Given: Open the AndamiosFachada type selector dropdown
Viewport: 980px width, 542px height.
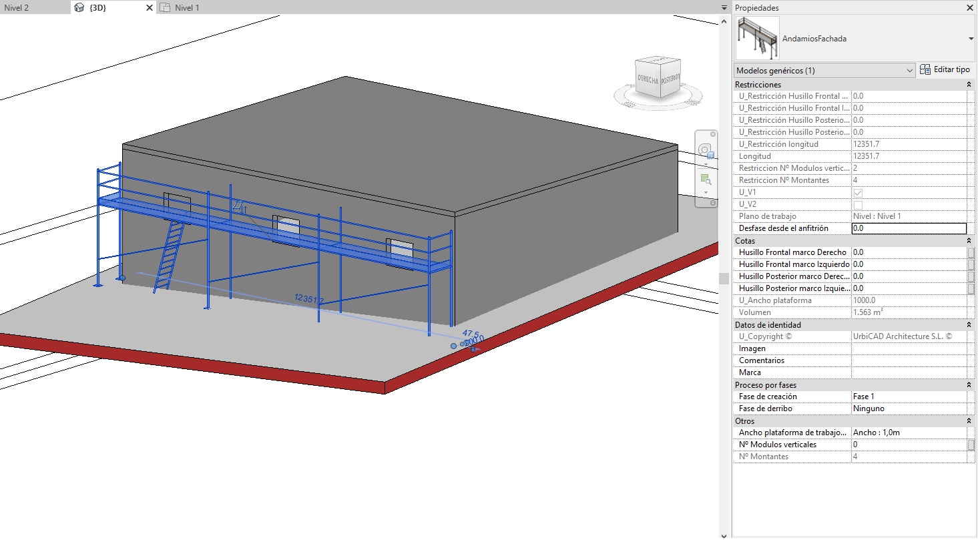Looking at the screenshot, I should [970, 39].
